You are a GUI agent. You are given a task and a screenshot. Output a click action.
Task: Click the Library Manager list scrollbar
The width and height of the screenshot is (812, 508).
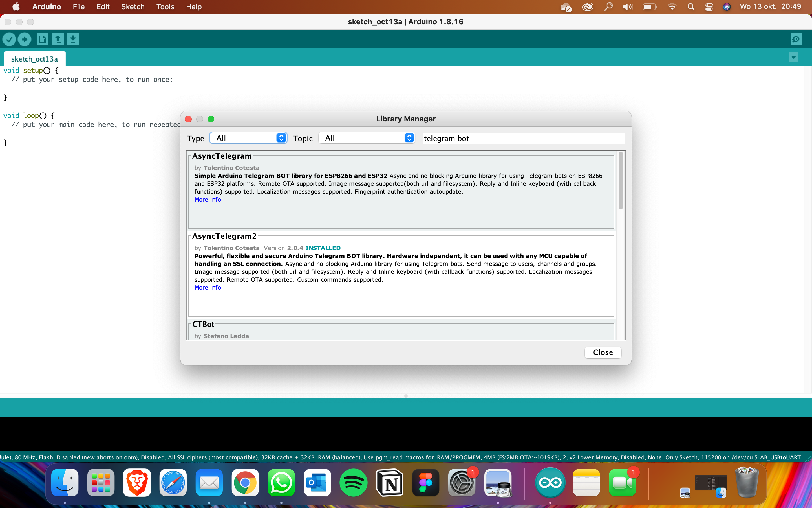pos(621,180)
